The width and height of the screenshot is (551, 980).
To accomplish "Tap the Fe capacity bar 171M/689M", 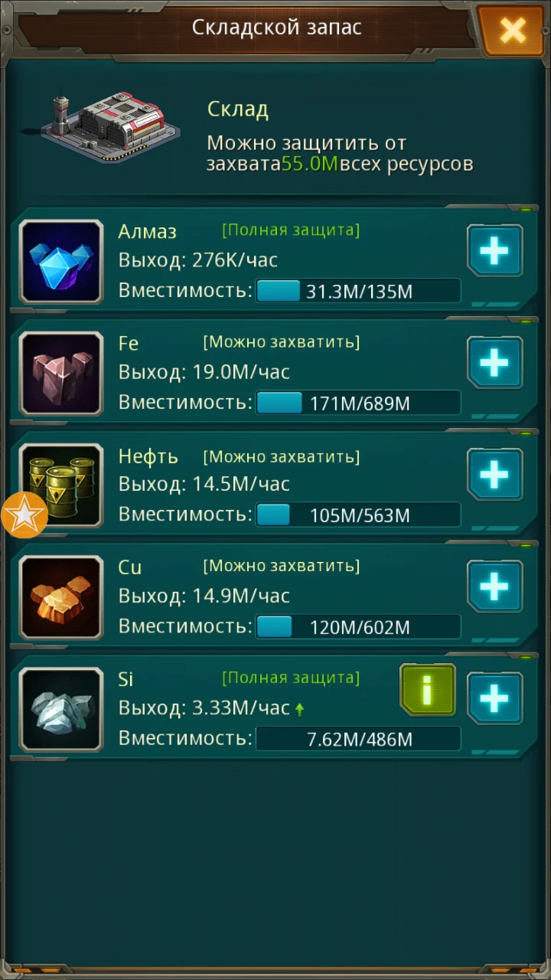I will pyautogui.click(x=358, y=403).
